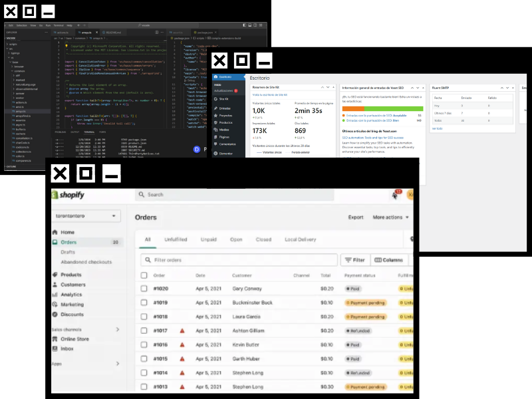Image resolution: width=532 pixels, height=399 pixels.
Task: Click the warning icon on order #1017
Action: pos(182,331)
